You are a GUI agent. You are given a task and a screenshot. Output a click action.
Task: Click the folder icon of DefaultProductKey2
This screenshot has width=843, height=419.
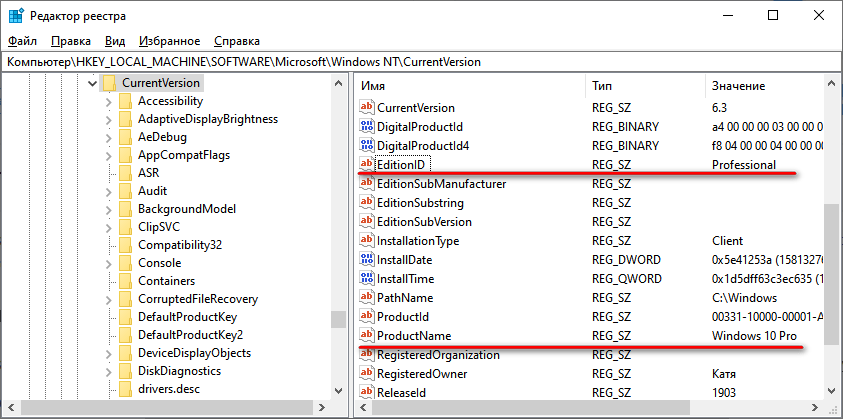(x=125, y=335)
